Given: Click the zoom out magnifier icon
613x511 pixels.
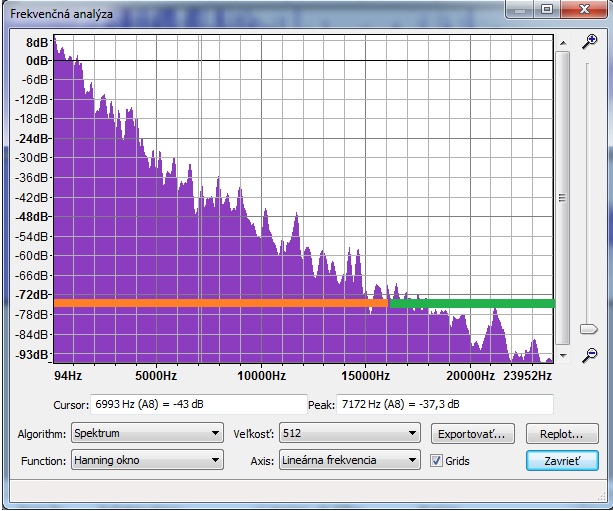Looking at the screenshot, I should click(x=590, y=354).
